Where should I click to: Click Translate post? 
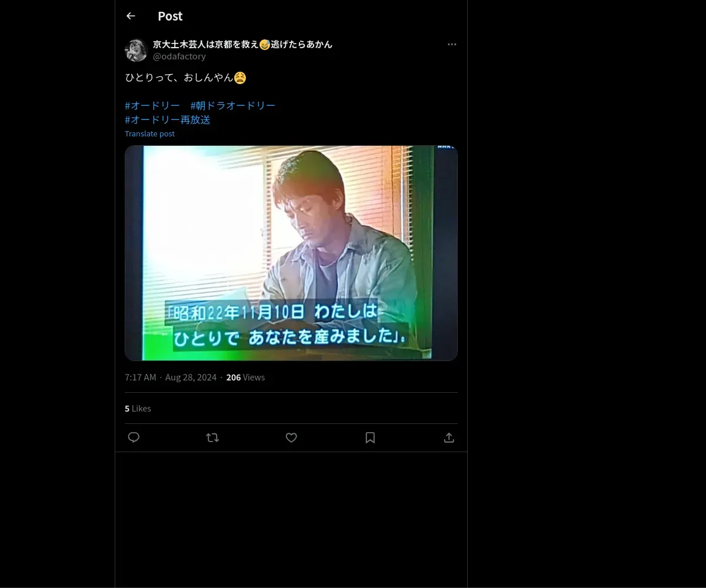pyautogui.click(x=149, y=133)
